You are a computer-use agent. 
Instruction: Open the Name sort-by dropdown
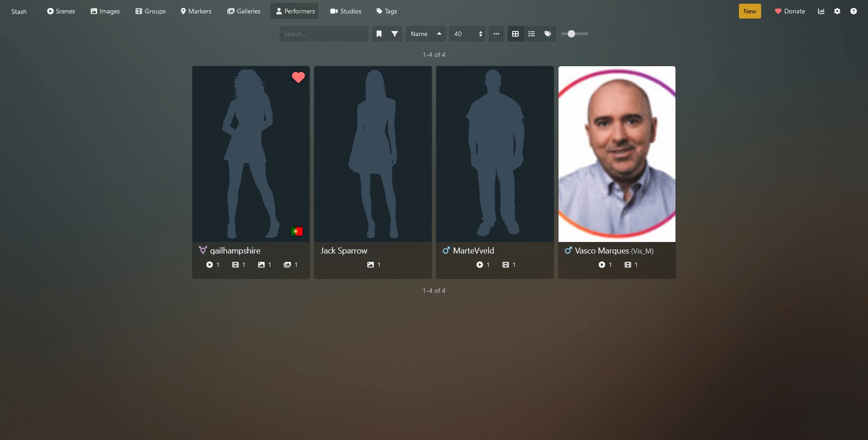[x=419, y=34]
